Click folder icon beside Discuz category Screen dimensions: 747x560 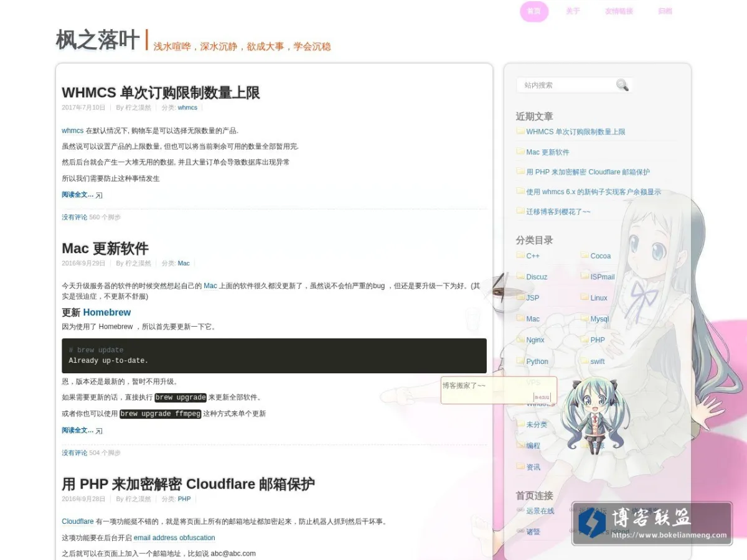point(520,276)
